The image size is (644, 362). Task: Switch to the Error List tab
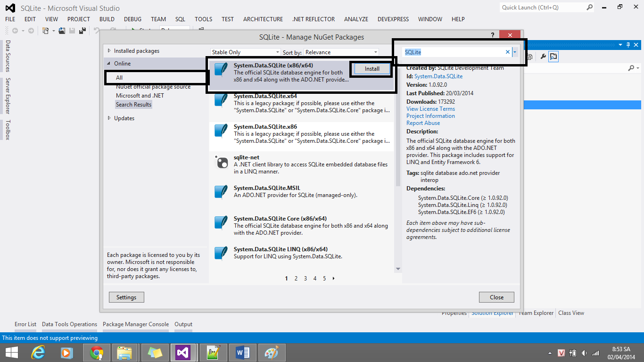[25, 324]
